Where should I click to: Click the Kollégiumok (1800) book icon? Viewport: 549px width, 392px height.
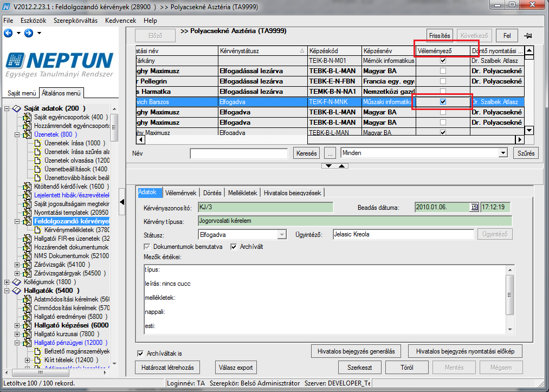tap(16, 282)
